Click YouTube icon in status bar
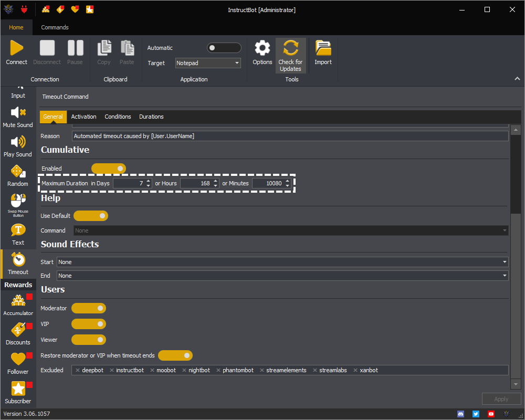The image size is (525, 420). tap(491, 414)
